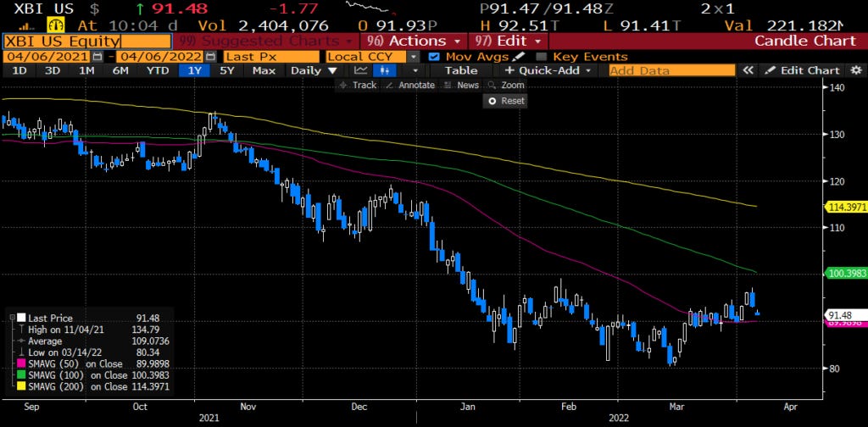Select the 3D range tab
Viewport: 868px width, 427px height.
point(53,70)
